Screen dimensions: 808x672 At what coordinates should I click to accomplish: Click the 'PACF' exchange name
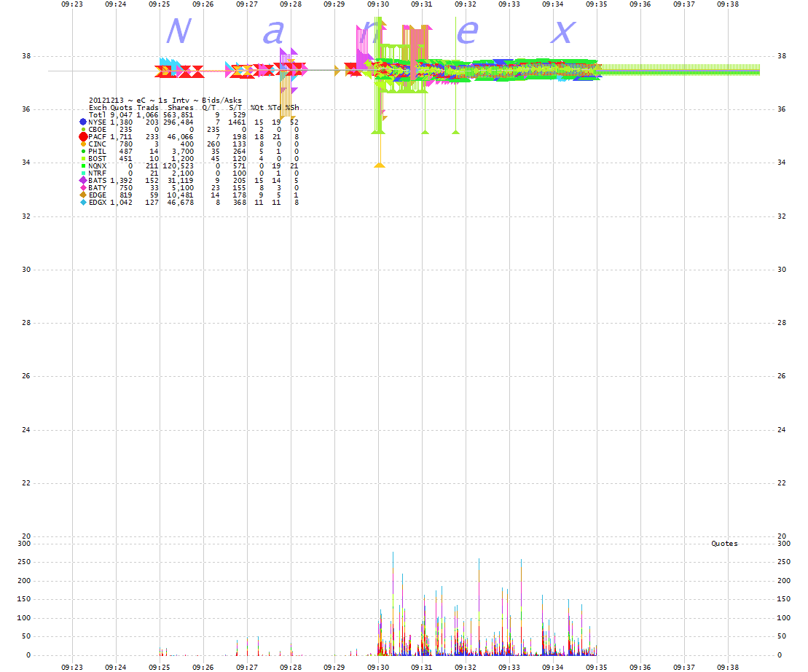[98, 137]
